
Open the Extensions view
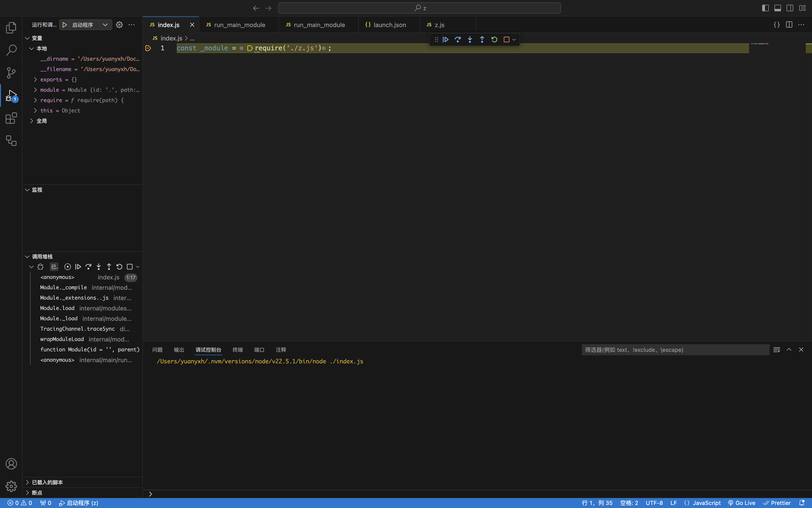click(11, 118)
